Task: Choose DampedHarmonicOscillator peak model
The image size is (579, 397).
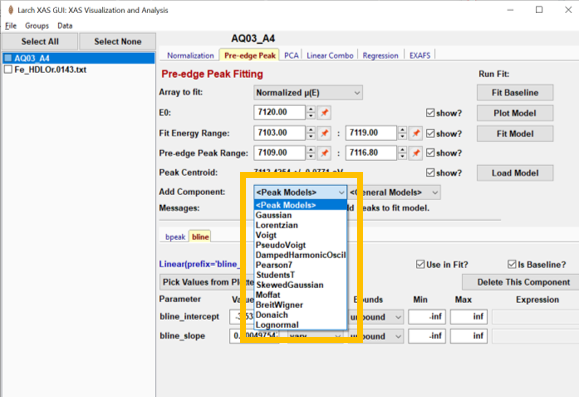Action: pyautogui.click(x=300, y=255)
